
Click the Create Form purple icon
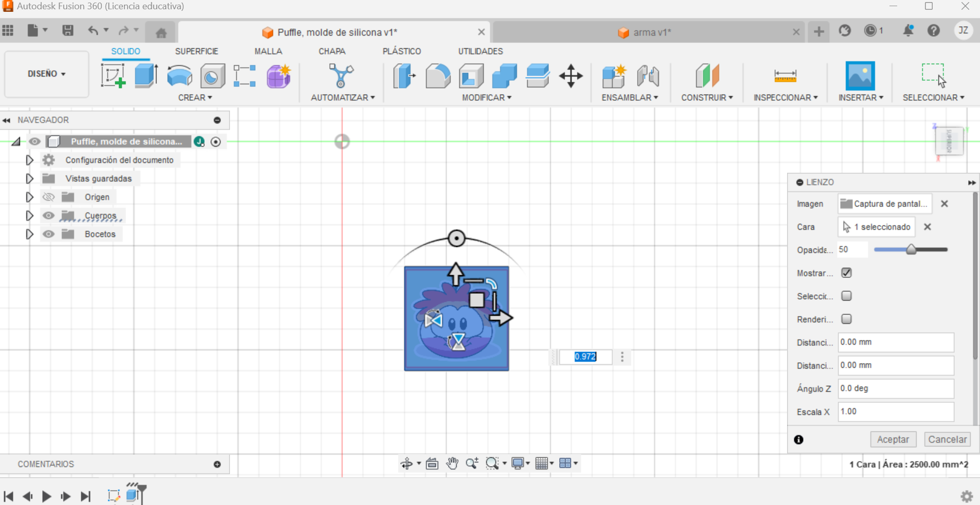click(279, 76)
